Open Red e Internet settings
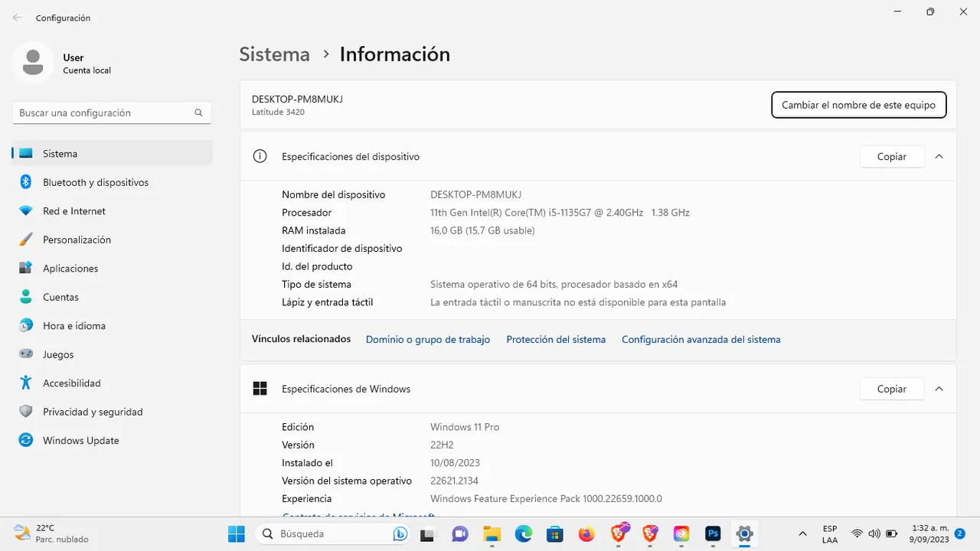Viewport: 980px width, 551px height. point(112,211)
